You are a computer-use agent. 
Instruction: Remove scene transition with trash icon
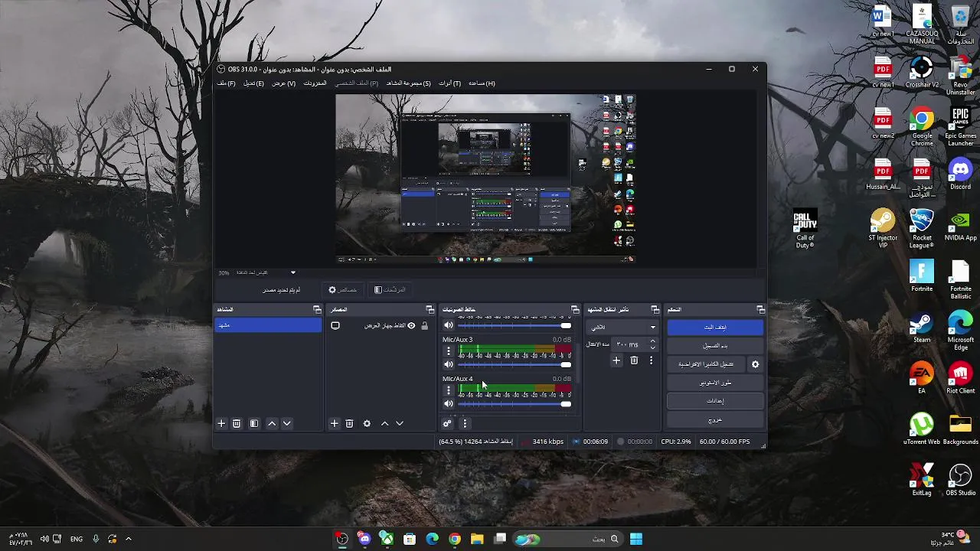pos(634,360)
